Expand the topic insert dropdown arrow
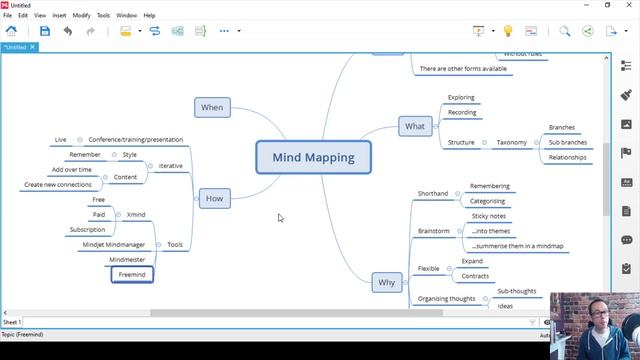Viewport: 640px width, 360px height. coord(140,31)
